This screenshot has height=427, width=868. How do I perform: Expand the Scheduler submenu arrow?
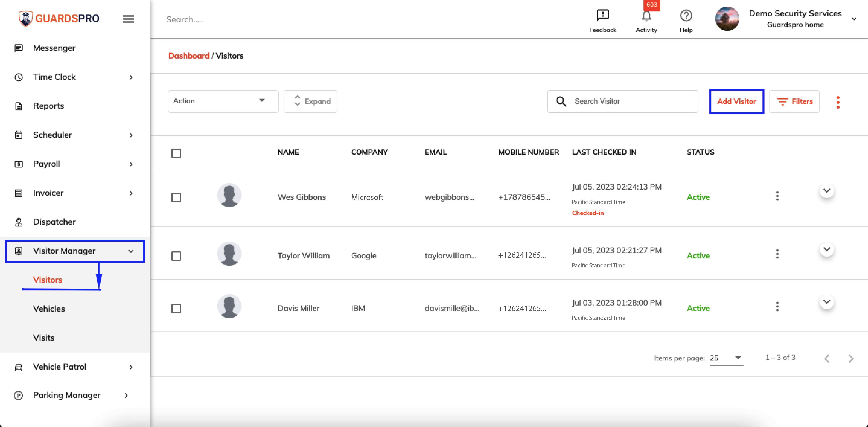click(131, 136)
